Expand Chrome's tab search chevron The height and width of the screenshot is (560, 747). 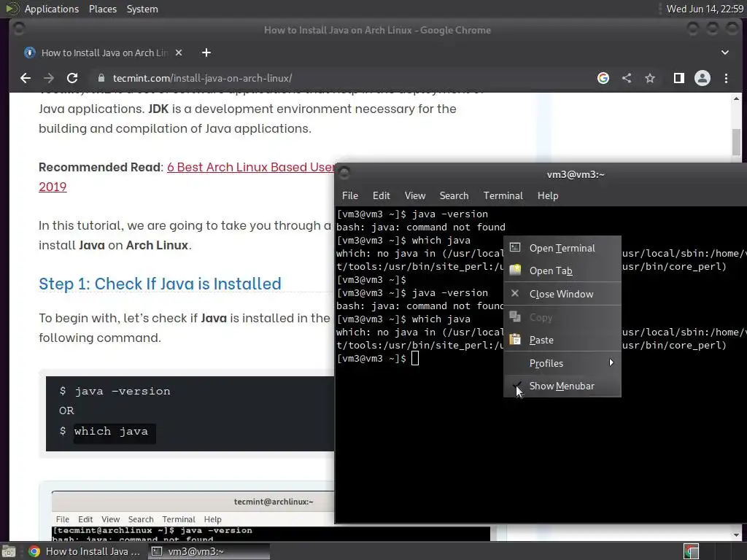725,52
